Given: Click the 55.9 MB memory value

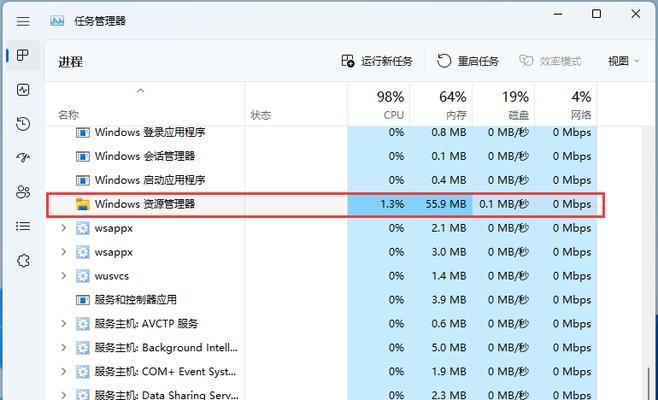Looking at the screenshot, I should point(446,204).
